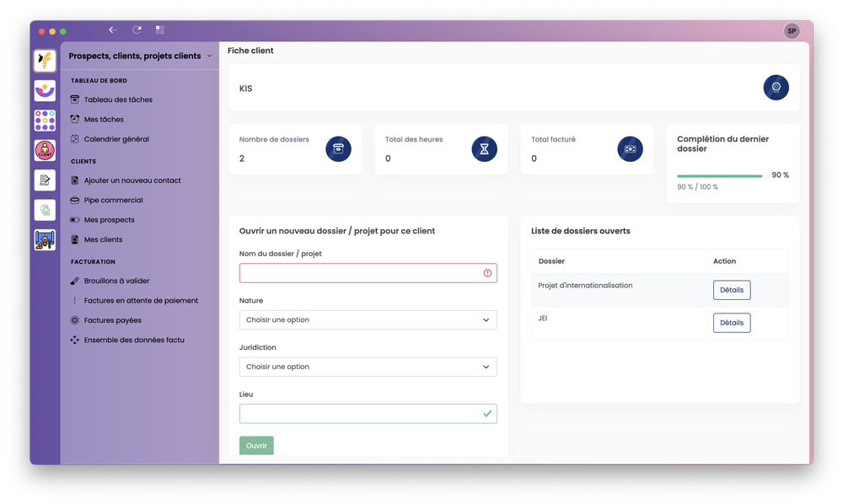The image size is (843, 504).
Task: Open the colored dots grid app icon
Action: click(x=45, y=121)
